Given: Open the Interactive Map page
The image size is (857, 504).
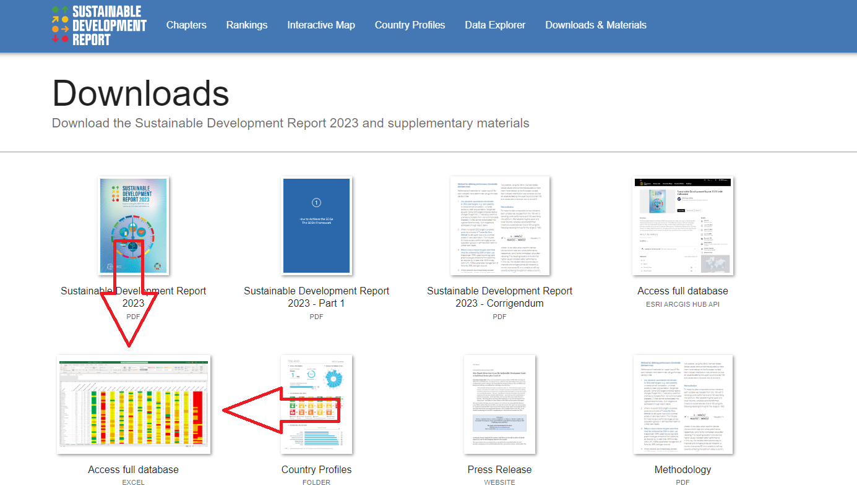Looking at the screenshot, I should click(321, 25).
